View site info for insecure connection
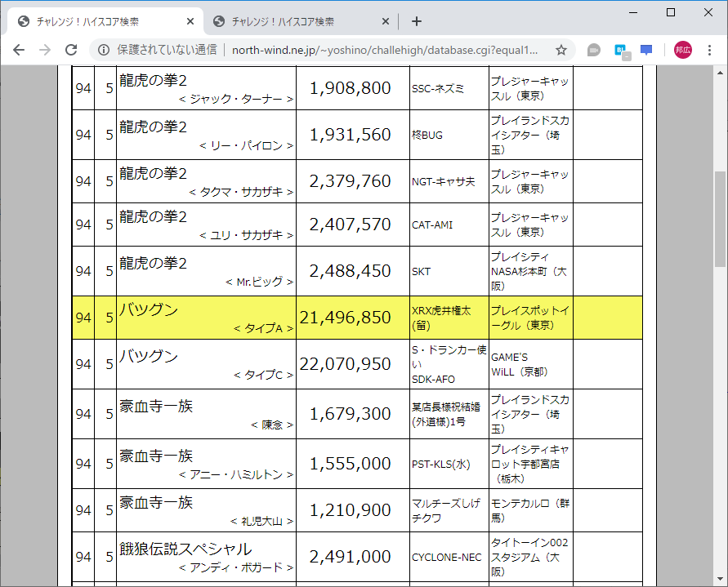728x587 pixels. click(x=104, y=50)
